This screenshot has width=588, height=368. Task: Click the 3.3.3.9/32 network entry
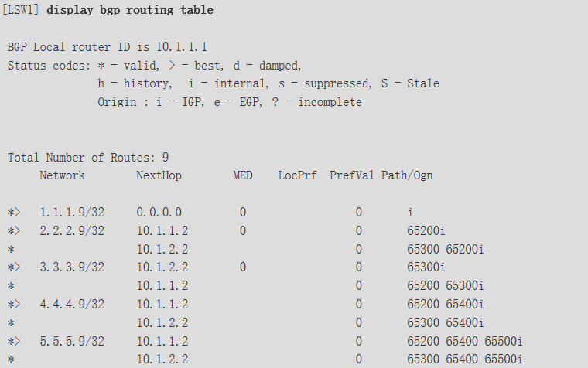pyautogui.click(x=72, y=267)
